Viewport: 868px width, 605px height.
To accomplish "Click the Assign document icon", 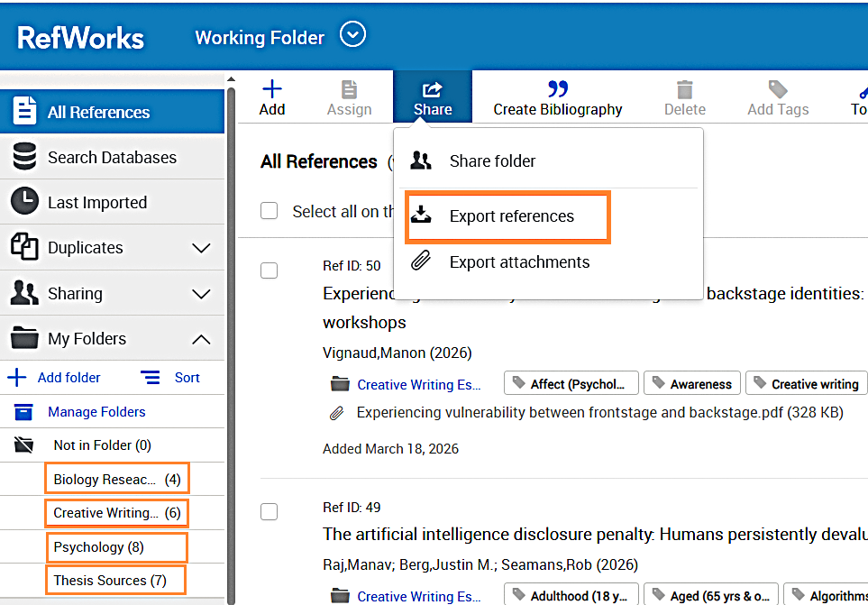I will coord(349,89).
